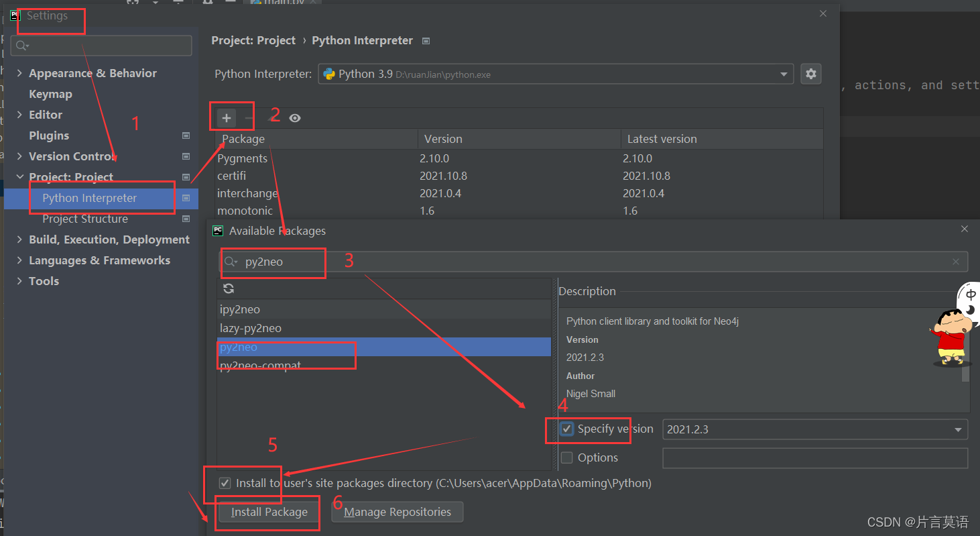Image resolution: width=980 pixels, height=536 pixels.
Task: Click reload packages list refresh icon
Action: [229, 288]
